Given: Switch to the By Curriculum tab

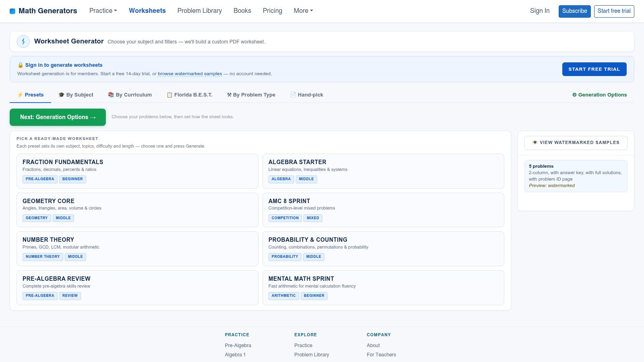Looking at the screenshot, I should point(130,95).
